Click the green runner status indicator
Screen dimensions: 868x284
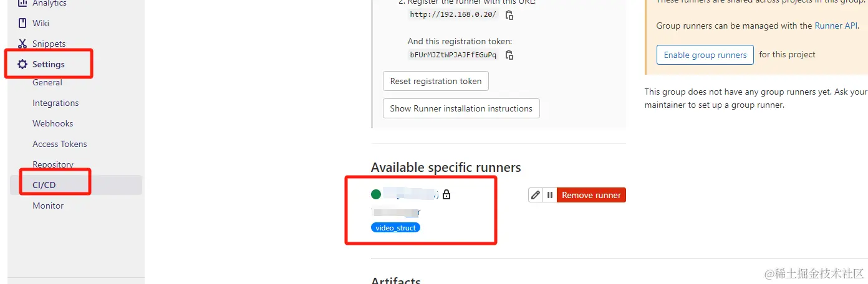pyautogui.click(x=376, y=194)
